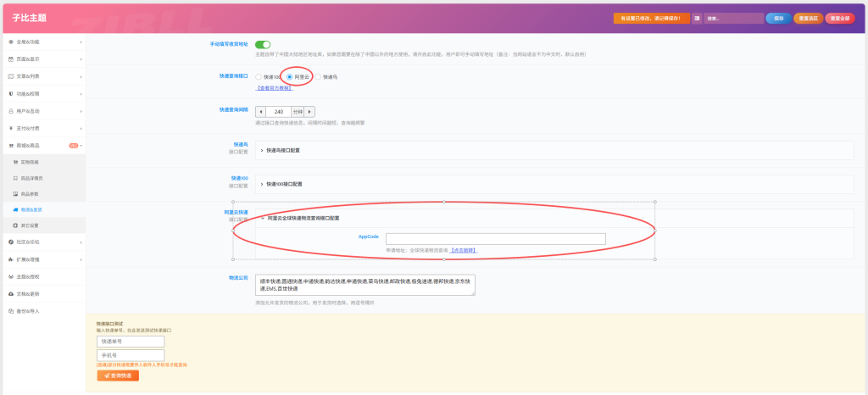This screenshot has width=868, height=395.
Task: Open the 商品详情页 submenu item
Action: tap(43, 178)
